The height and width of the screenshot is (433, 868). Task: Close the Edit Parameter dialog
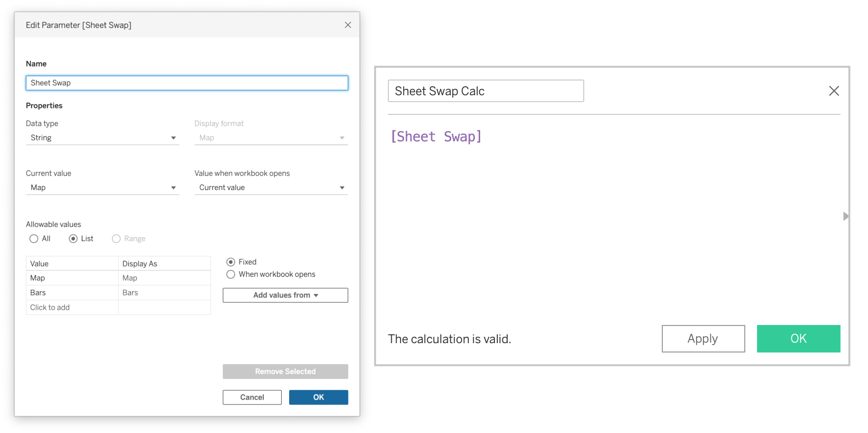pos(348,25)
